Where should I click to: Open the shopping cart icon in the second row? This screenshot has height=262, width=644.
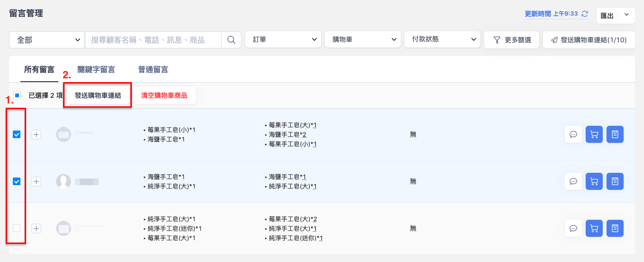(594, 181)
